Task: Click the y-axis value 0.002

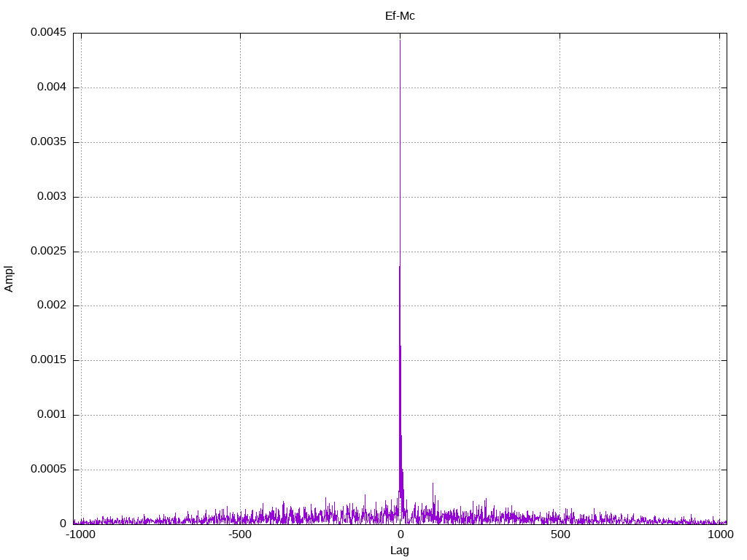Action: click(52, 305)
